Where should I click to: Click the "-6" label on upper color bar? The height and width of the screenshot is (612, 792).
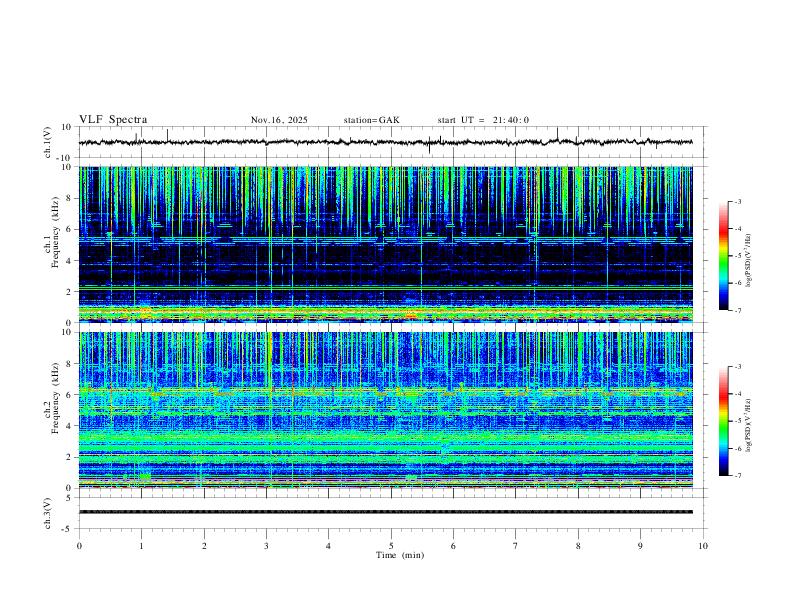[x=738, y=283]
